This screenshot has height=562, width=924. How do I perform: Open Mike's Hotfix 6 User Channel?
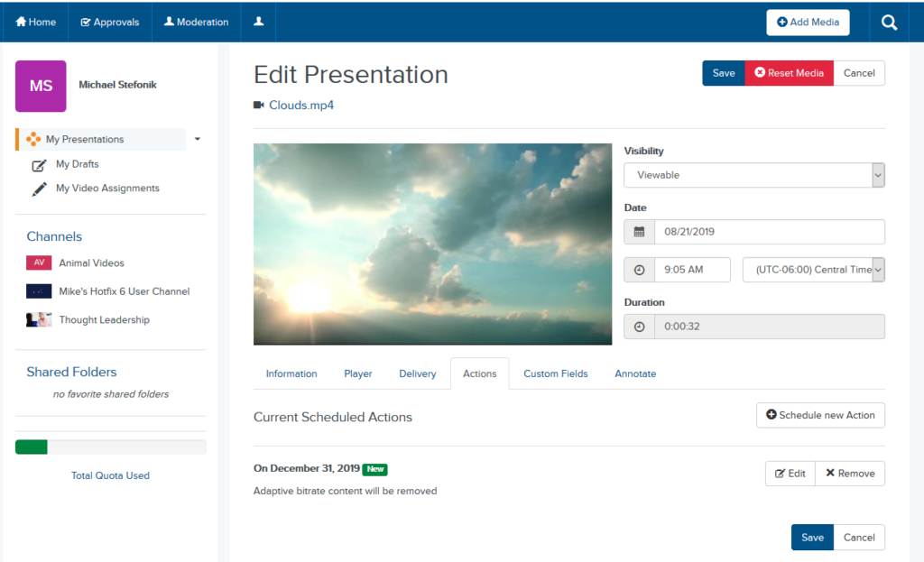125,291
